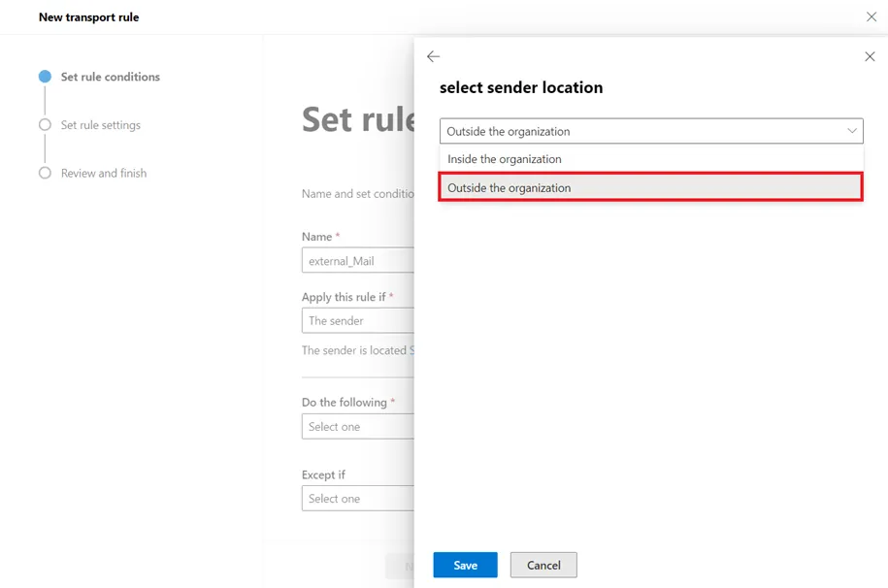Go to Set rule conditions step

pyautogui.click(x=110, y=77)
